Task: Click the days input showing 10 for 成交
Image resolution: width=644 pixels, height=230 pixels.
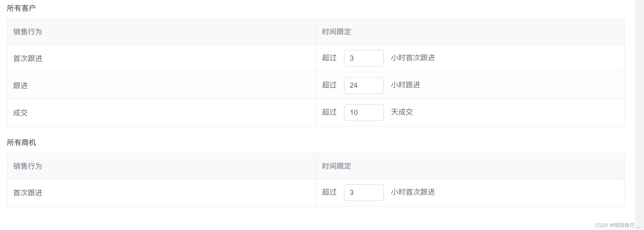Action: [364, 112]
